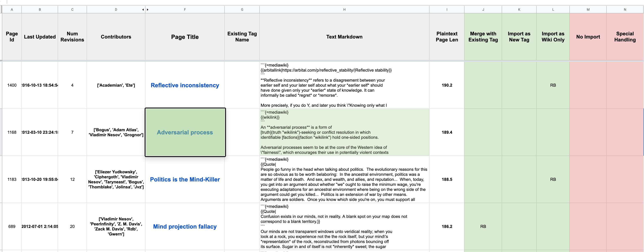Click the Contributors cell listing Eliezer Yudkowsky
Image resolution: width=644 pixels, height=252 pixels.
116,179
